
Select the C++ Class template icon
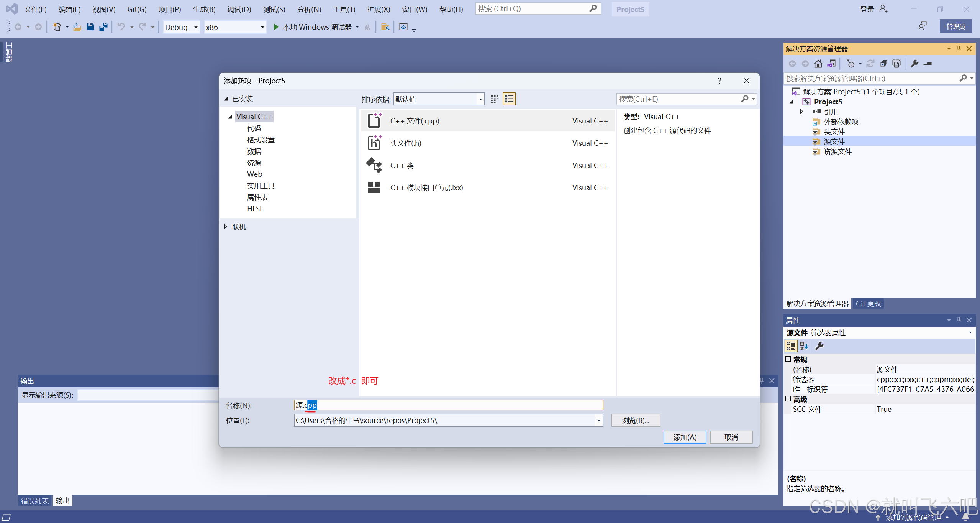coord(374,165)
